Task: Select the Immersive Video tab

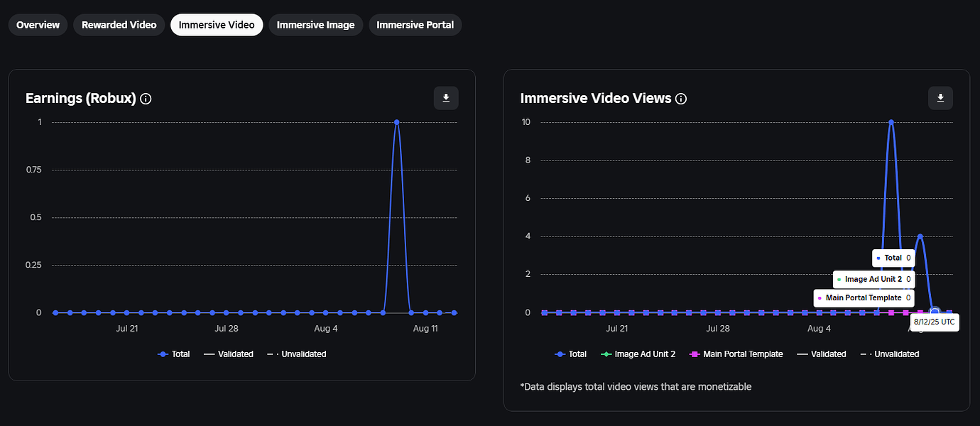Action: (217, 24)
